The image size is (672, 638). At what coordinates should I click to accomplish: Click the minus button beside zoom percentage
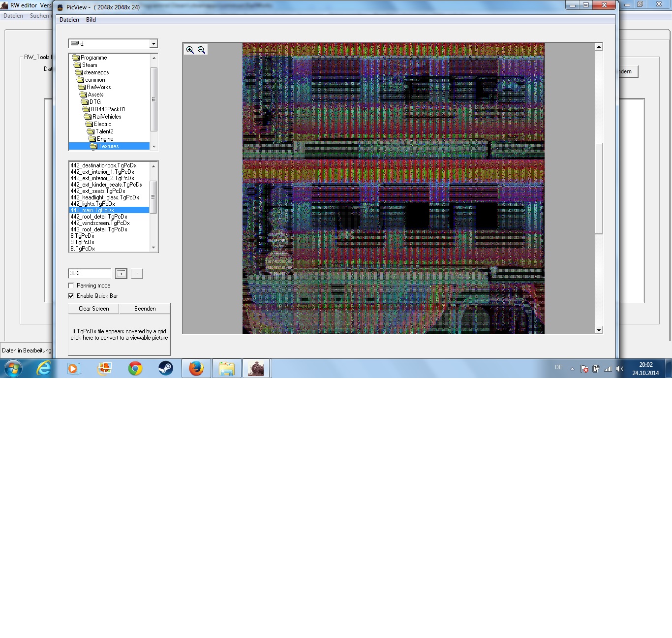coord(137,274)
